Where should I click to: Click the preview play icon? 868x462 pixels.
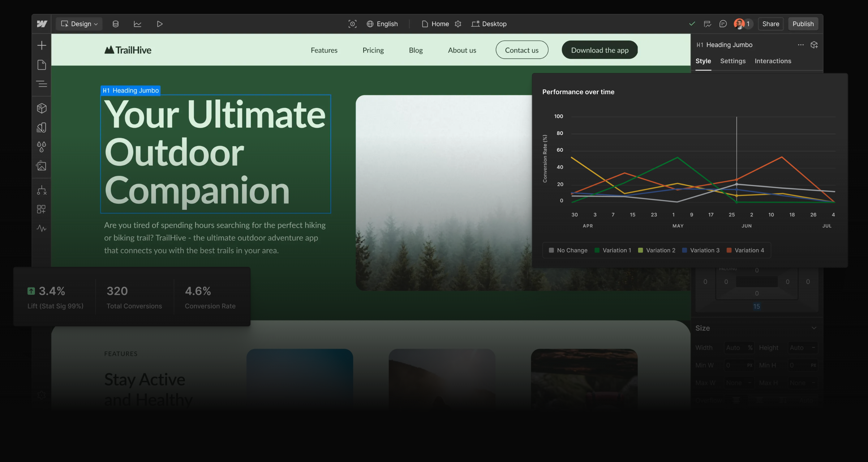tap(160, 24)
